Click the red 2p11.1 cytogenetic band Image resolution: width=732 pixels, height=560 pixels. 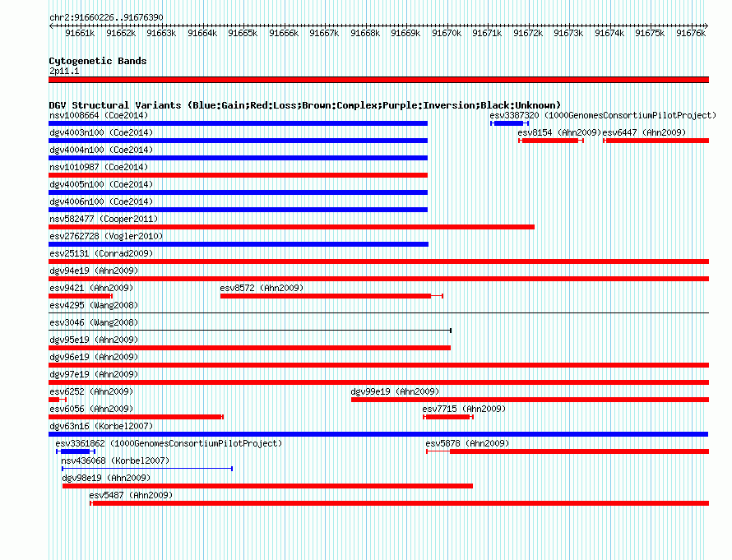coord(378,80)
